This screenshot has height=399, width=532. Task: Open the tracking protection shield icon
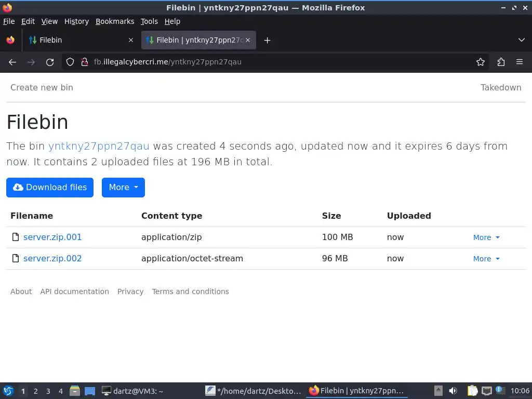click(x=70, y=62)
